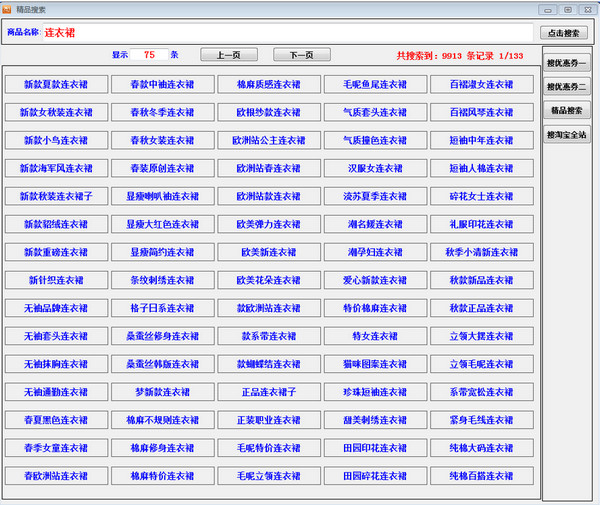
Task: Click the app icon in title bar
Action: (x=7, y=9)
